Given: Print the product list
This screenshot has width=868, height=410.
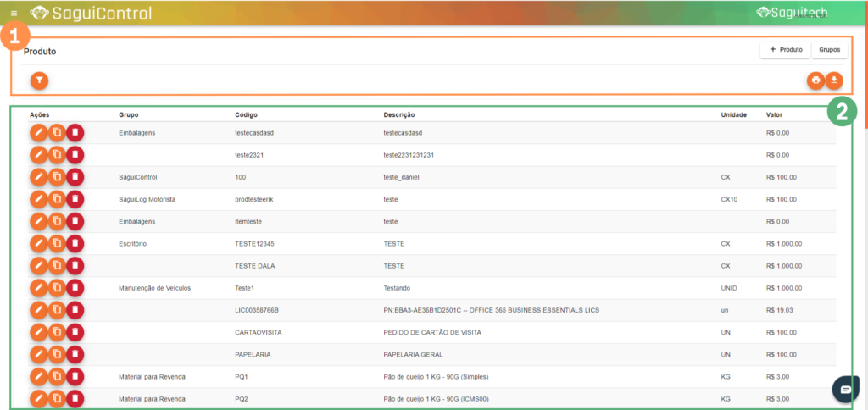Looking at the screenshot, I should (x=815, y=80).
